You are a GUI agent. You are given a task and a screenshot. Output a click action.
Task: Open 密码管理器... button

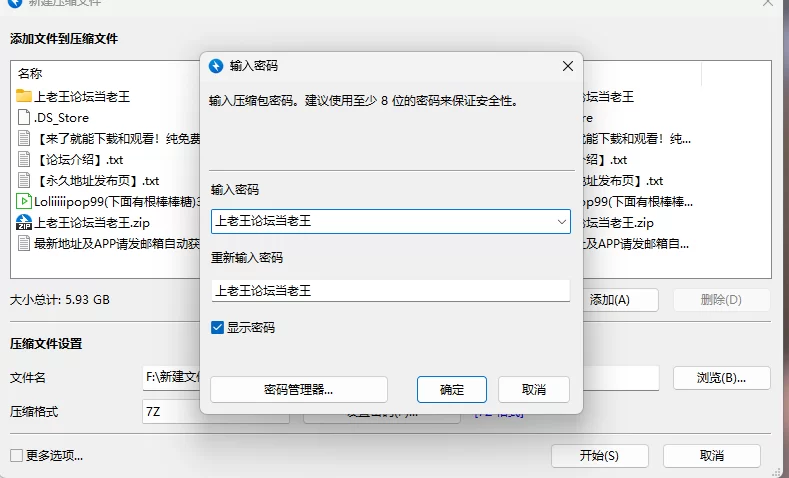pyautogui.click(x=299, y=389)
